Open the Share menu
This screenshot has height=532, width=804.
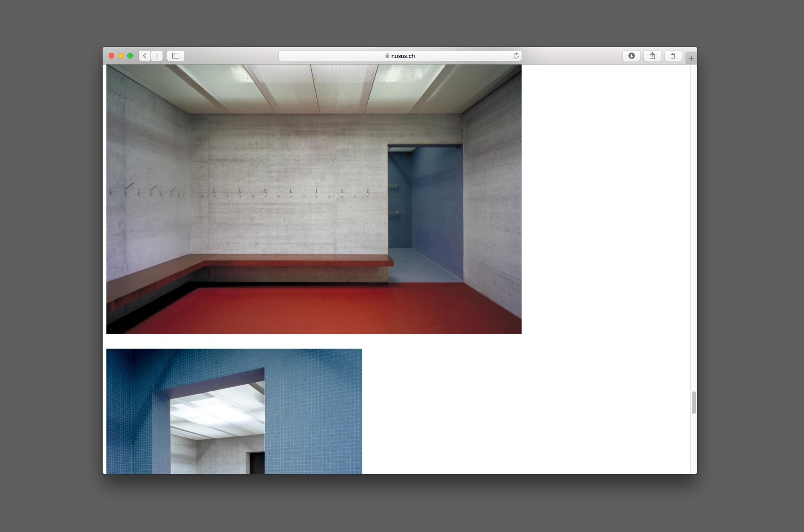pyautogui.click(x=652, y=56)
